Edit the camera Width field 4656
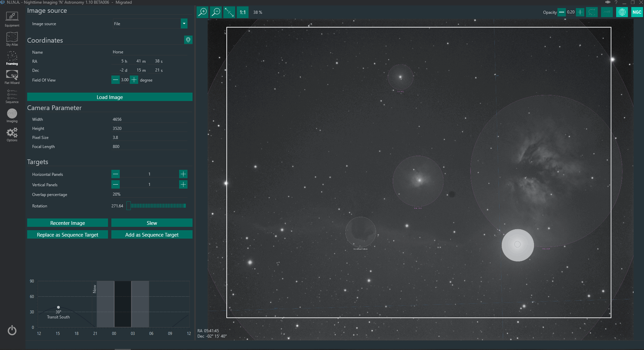 (150, 119)
